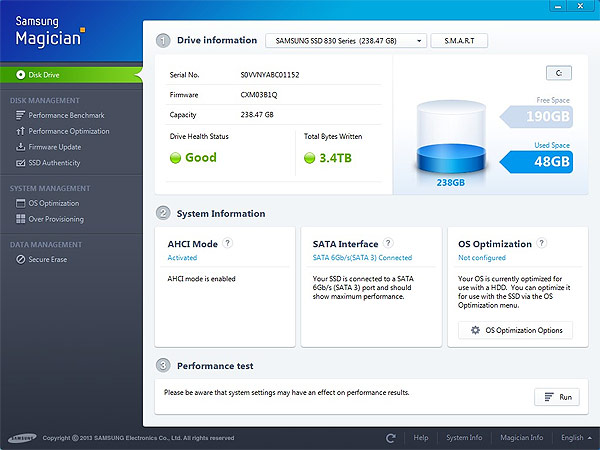Click the 238GB label under the cylinder

[x=451, y=183]
